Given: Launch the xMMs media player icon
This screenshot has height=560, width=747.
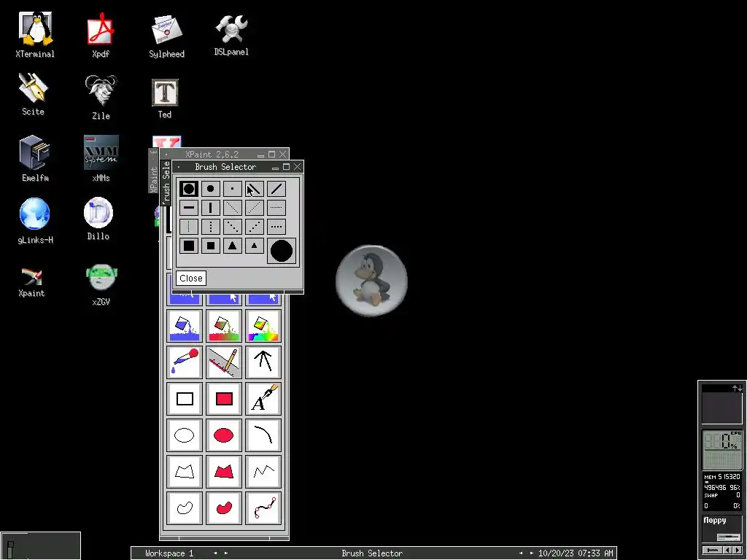Looking at the screenshot, I should tap(101, 158).
